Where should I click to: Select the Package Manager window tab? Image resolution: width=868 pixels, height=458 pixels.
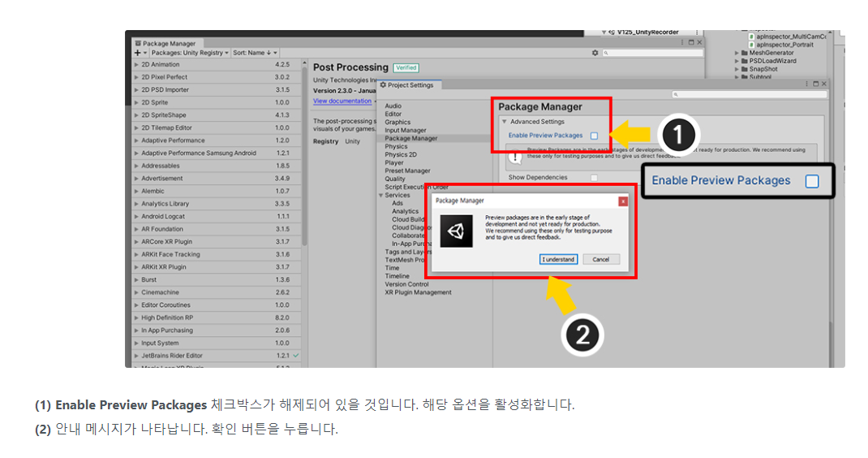[x=165, y=43]
